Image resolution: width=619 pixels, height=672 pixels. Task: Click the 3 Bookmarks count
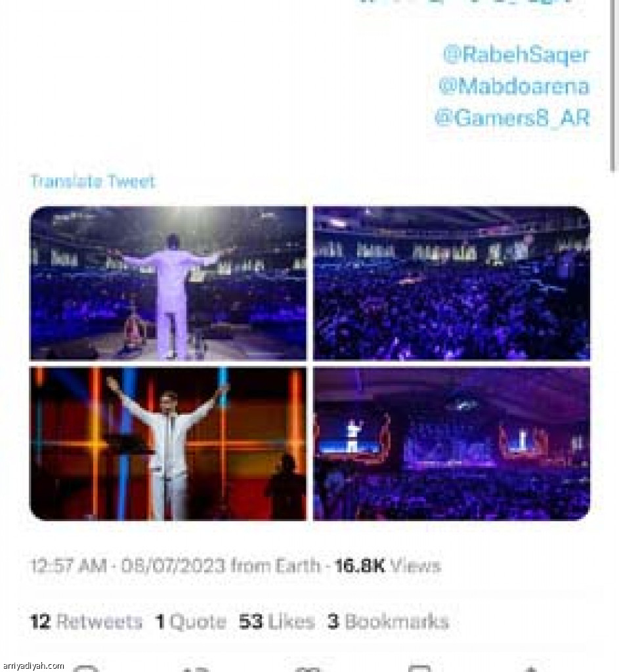389,621
